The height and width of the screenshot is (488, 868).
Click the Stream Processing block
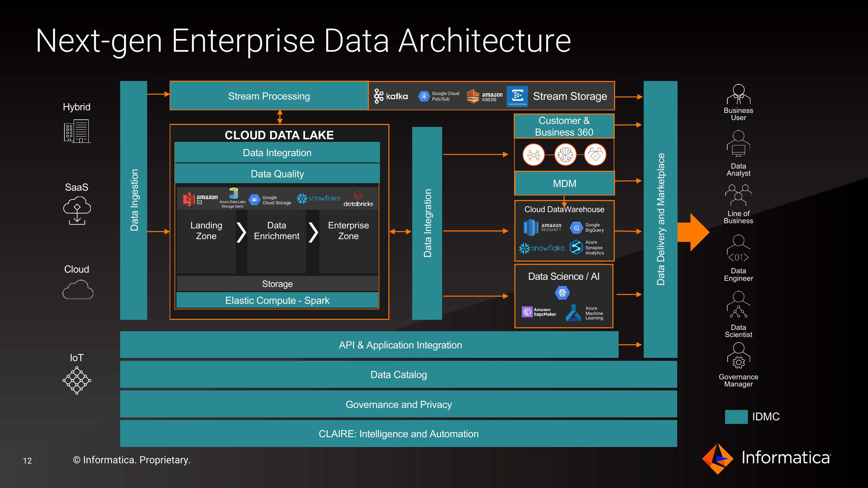[269, 96]
